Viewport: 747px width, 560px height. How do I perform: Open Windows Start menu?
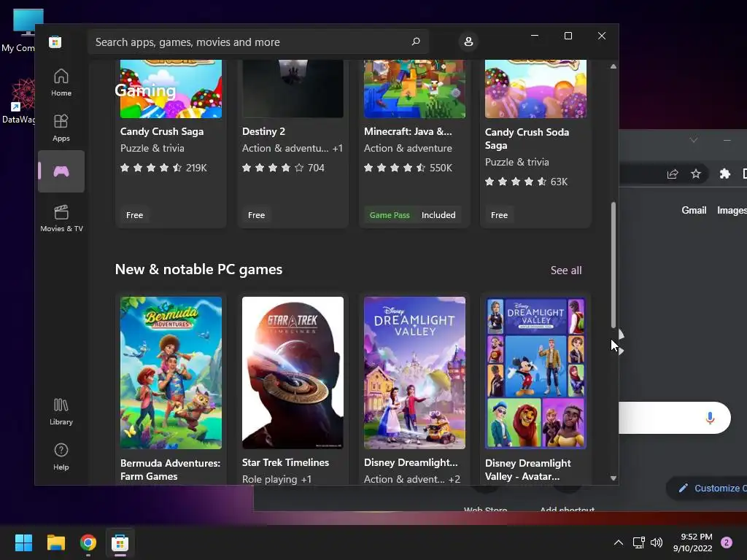pos(23,542)
